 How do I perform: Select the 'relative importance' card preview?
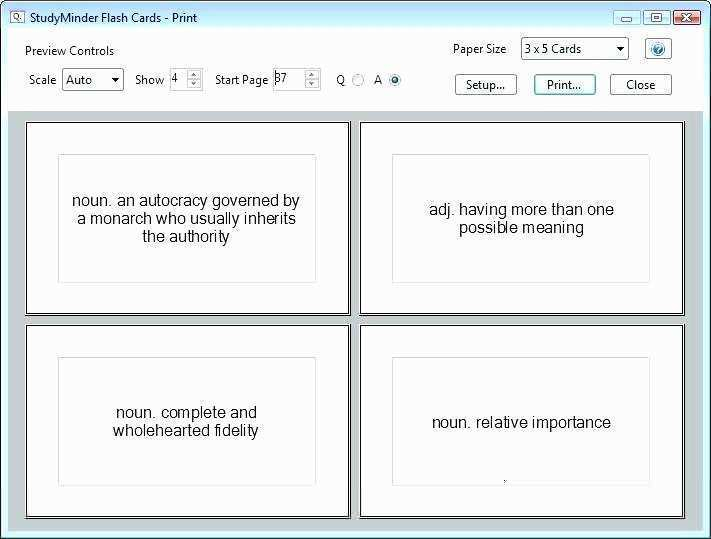[x=521, y=421]
